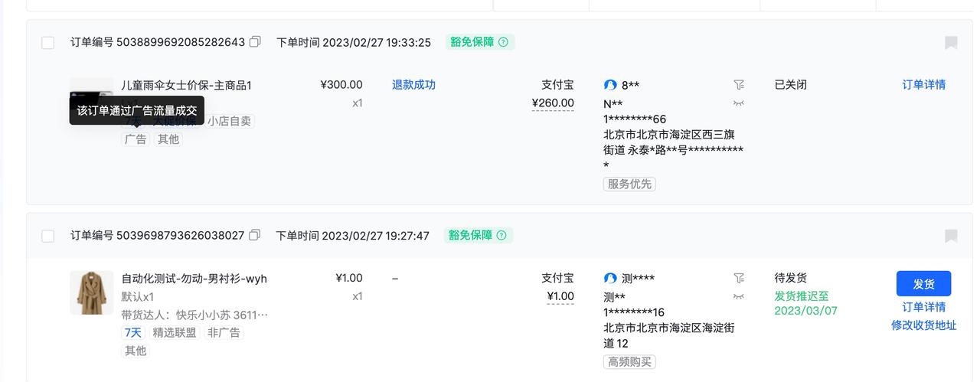
Task: Click the trench coat product thumbnail
Action: coord(91,292)
